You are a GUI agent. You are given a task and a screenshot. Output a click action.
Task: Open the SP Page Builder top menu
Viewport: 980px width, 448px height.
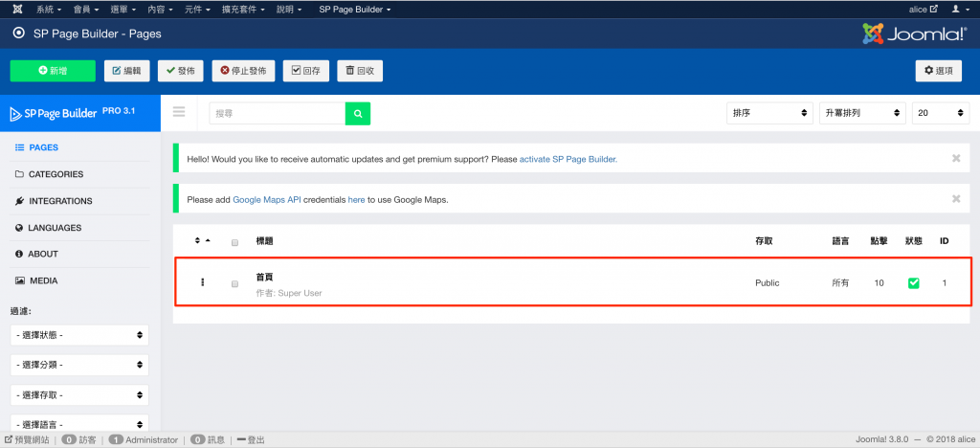354,9
